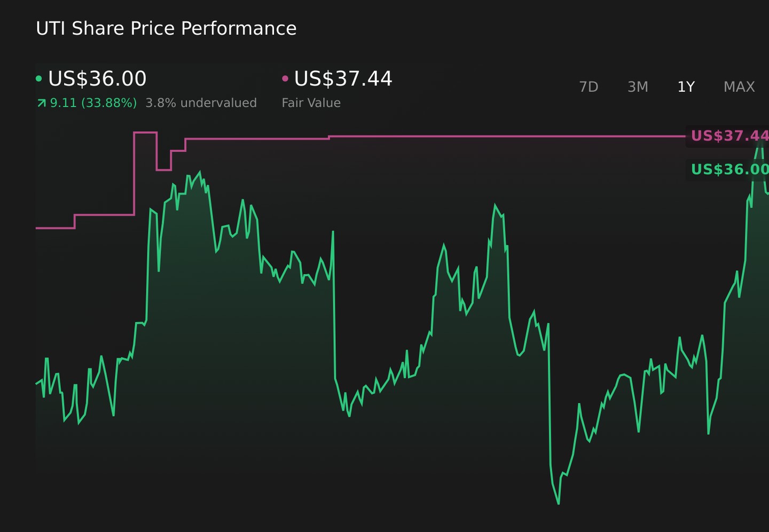Click the 3.8% undervalued text
769x532 pixels.
click(201, 103)
